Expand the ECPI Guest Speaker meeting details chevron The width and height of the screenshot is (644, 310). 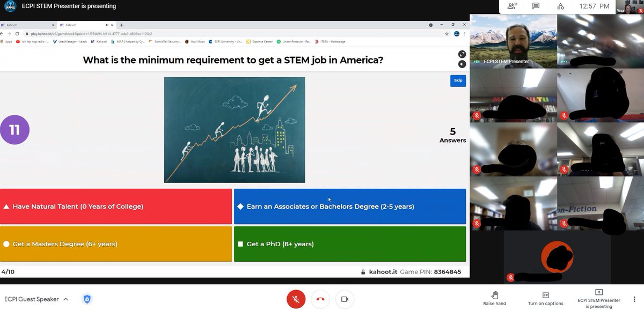(x=65, y=299)
